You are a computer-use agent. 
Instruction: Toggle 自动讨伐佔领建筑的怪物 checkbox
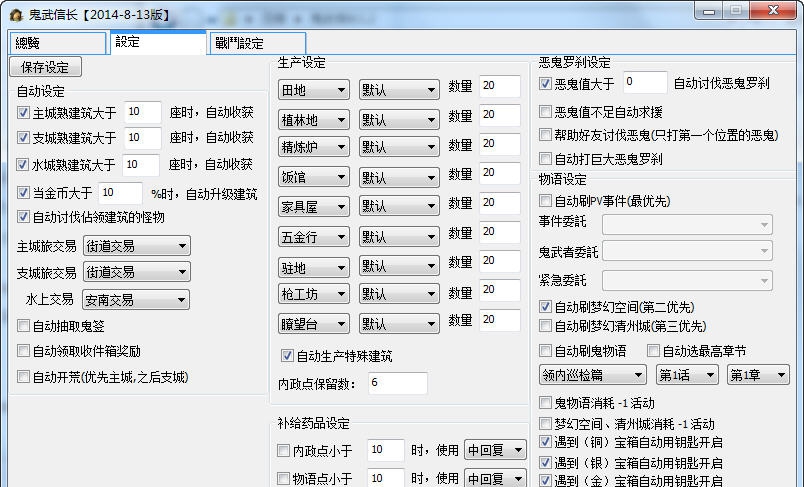[23, 216]
